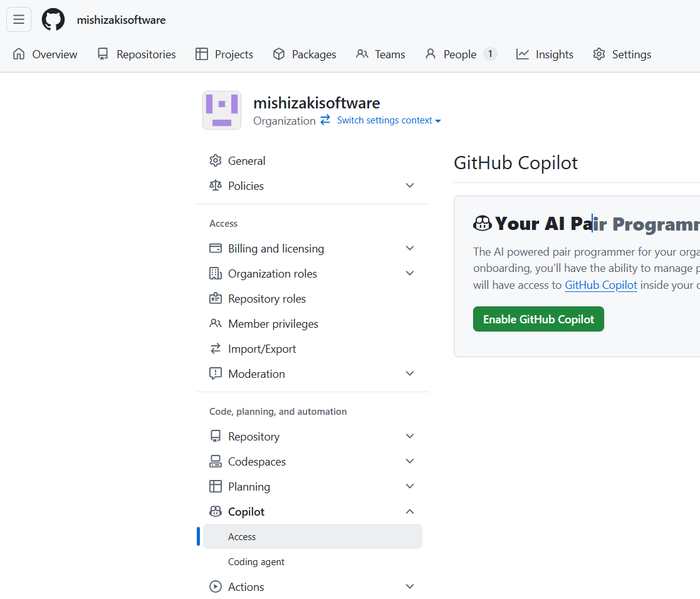Click the Teams people icon
Viewport: 700px width, 599px height.
(x=362, y=54)
